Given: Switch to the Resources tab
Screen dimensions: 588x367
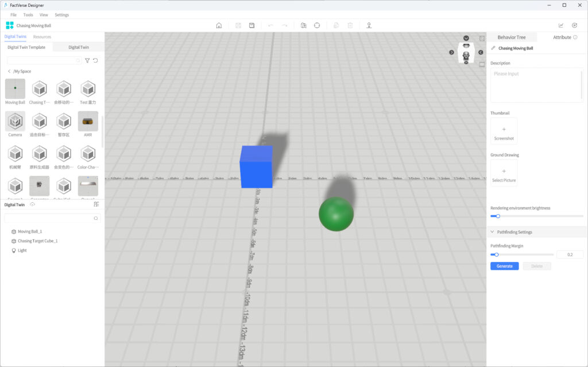Looking at the screenshot, I should coord(42,37).
